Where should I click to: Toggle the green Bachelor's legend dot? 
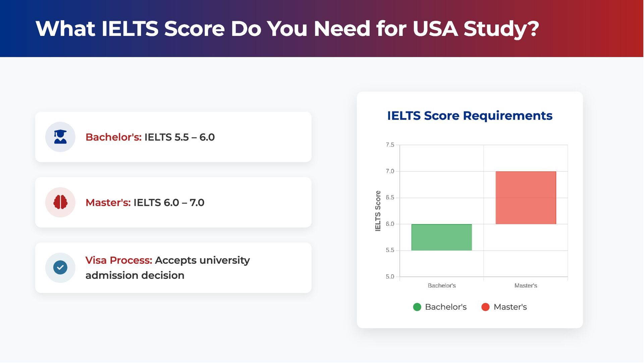(417, 307)
